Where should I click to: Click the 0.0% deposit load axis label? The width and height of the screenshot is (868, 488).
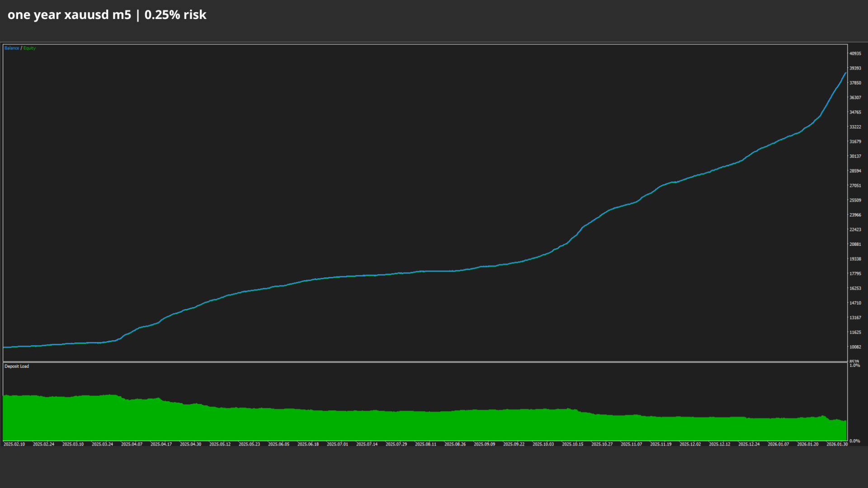point(854,441)
